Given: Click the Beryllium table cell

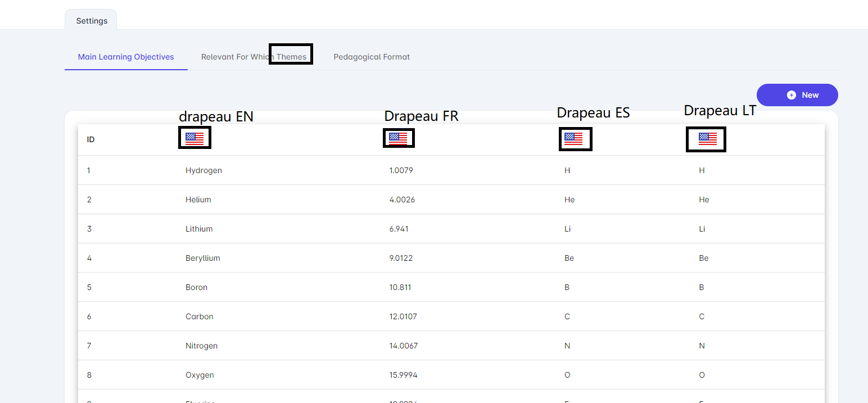Looking at the screenshot, I should [203, 258].
